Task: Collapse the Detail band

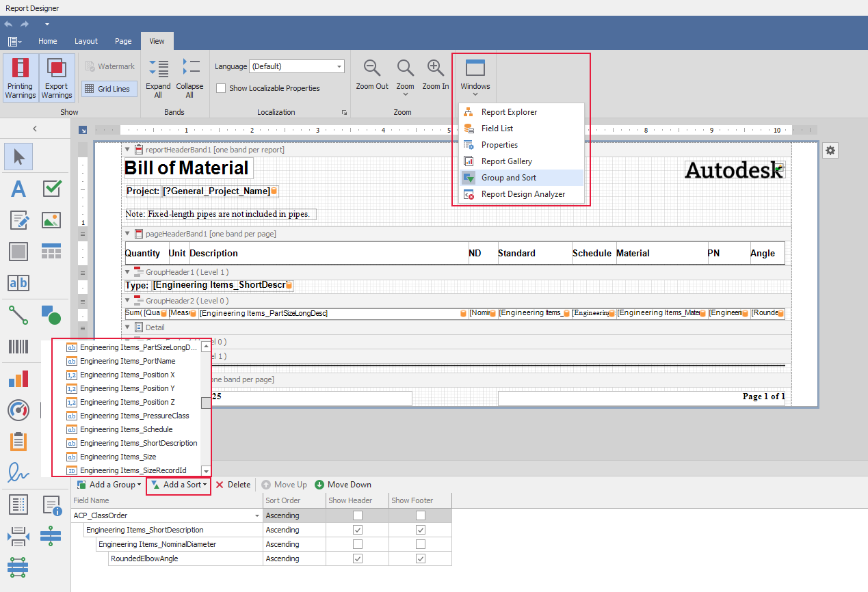Action: [127, 327]
